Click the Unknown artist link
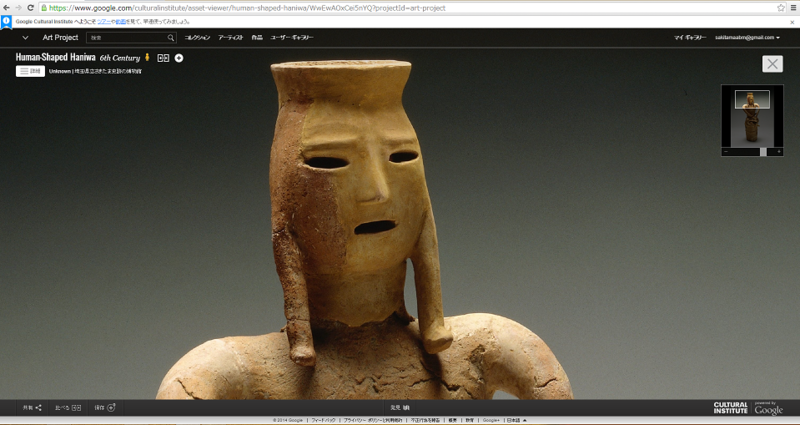This screenshot has height=425, width=800. click(59, 71)
